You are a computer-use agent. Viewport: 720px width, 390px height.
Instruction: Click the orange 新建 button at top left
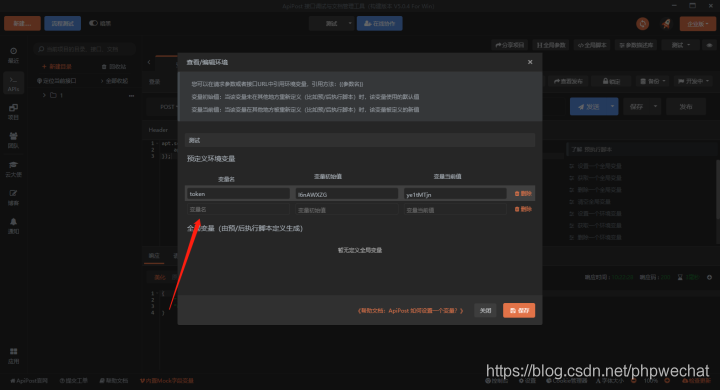tap(22, 23)
